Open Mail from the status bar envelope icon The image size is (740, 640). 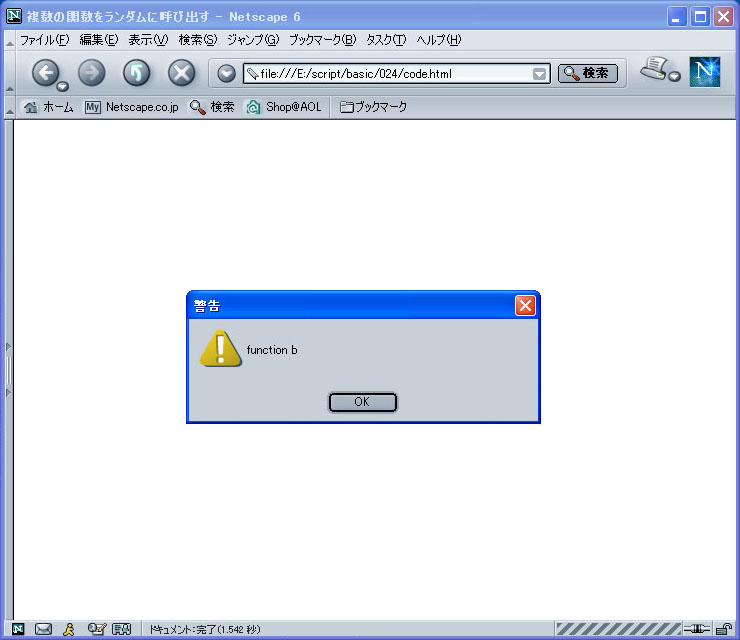(x=43, y=629)
